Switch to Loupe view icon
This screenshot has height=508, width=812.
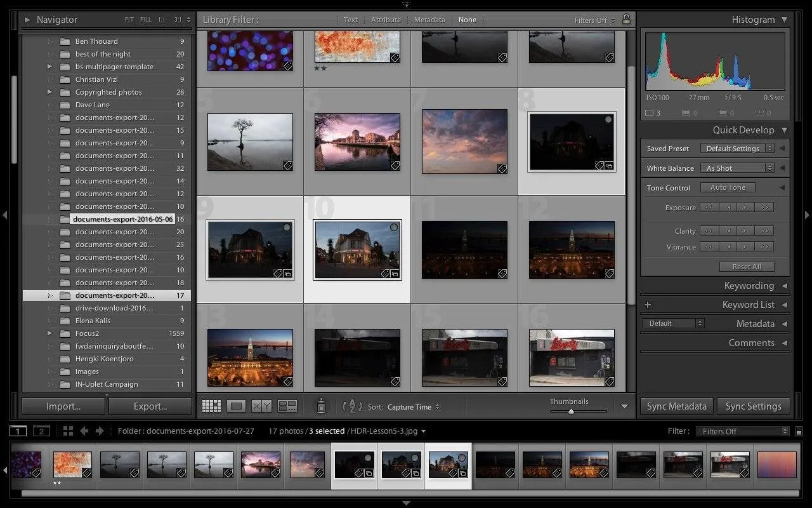(236, 406)
